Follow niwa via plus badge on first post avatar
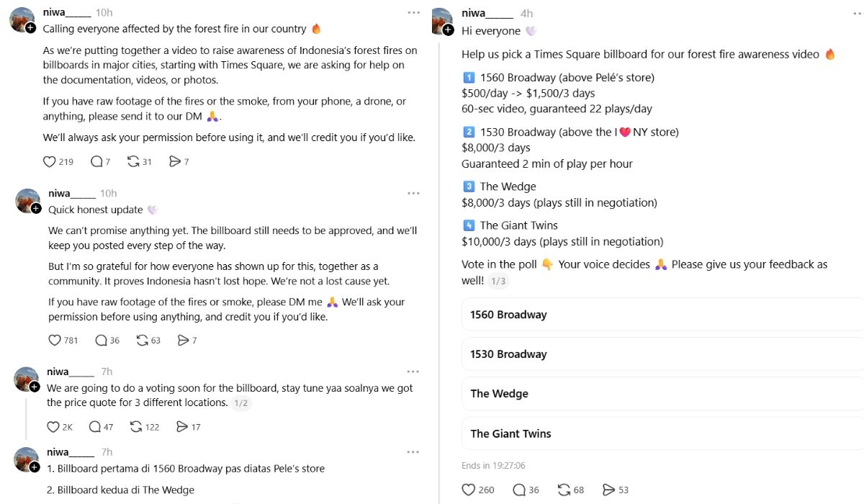 (x=30, y=28)
